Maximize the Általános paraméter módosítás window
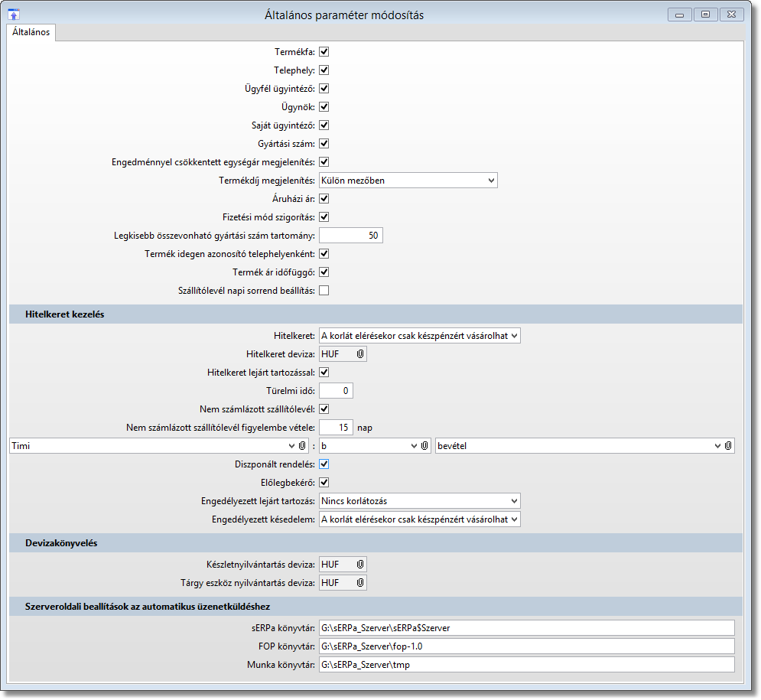Viewport: 761px width, 700px height. point(705,15)
